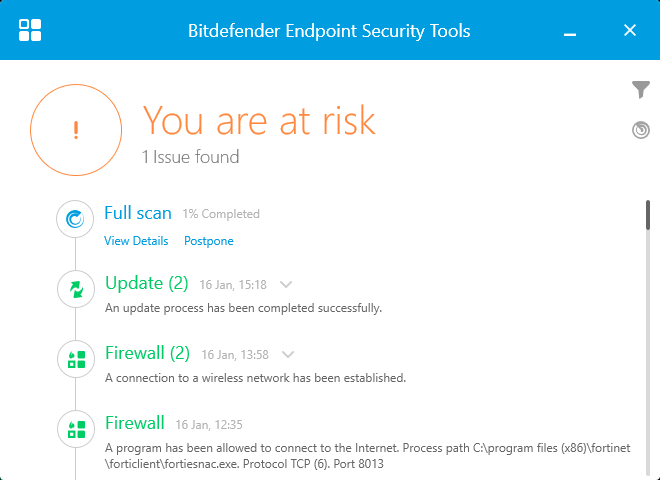Open the modules grid icon in title bar
This screenshot has height=480, width=660.
coord(30,30)
